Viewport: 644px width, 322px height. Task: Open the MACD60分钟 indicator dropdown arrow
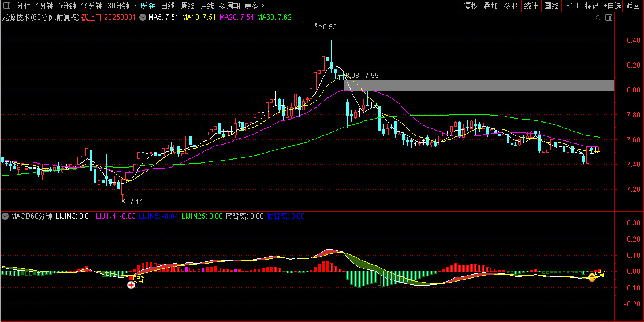click(5, 216)
